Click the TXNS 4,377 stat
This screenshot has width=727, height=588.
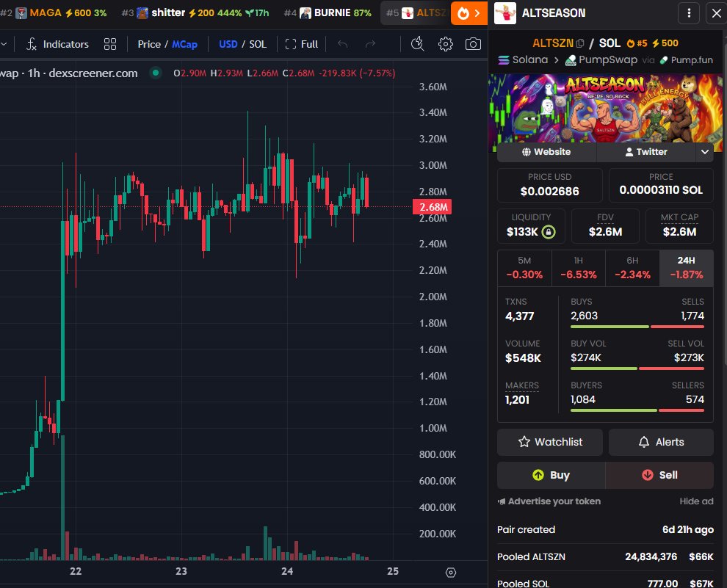tap(520, 310)
